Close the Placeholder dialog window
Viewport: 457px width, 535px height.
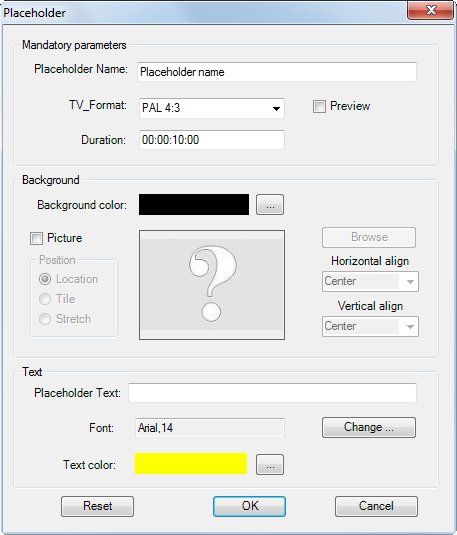pos(431,10)
